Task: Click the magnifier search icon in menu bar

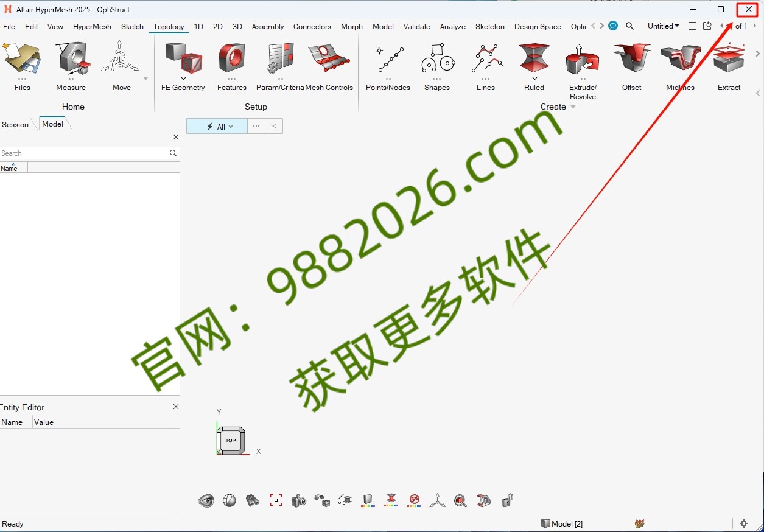Action: tap(630, 26)
